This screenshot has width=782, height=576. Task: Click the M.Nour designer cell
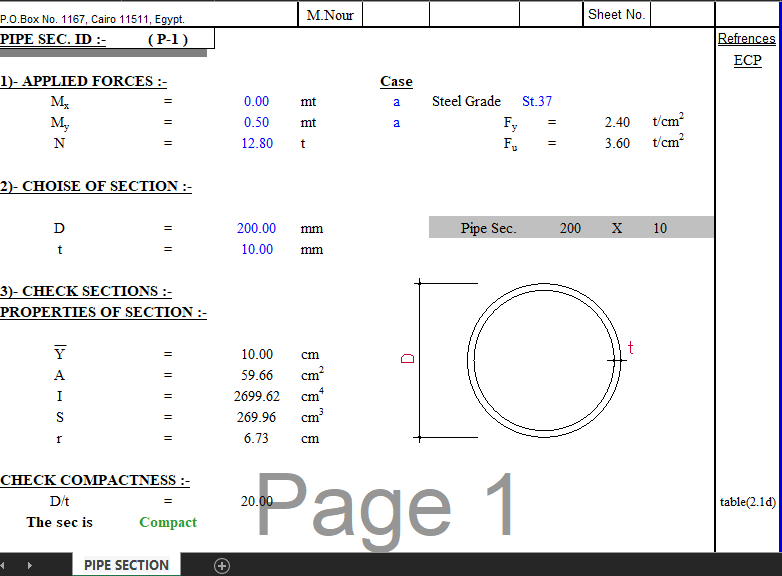tap(330, 15)
